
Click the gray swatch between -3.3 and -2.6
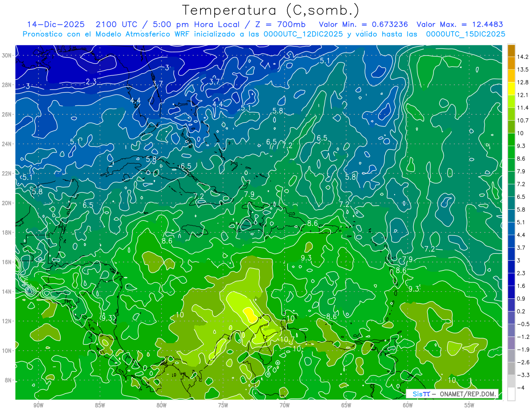click(x=511, y=368)
